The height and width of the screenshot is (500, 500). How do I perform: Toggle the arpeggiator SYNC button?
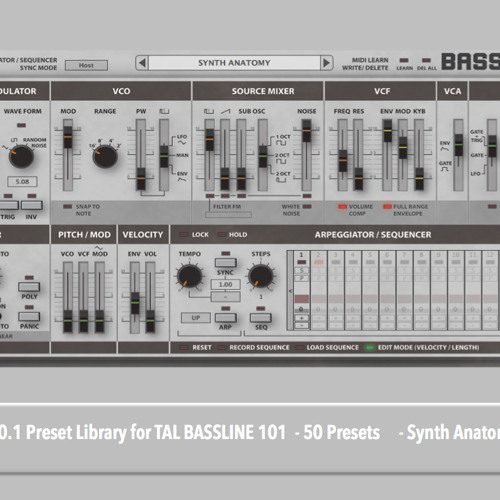(226, 263)
